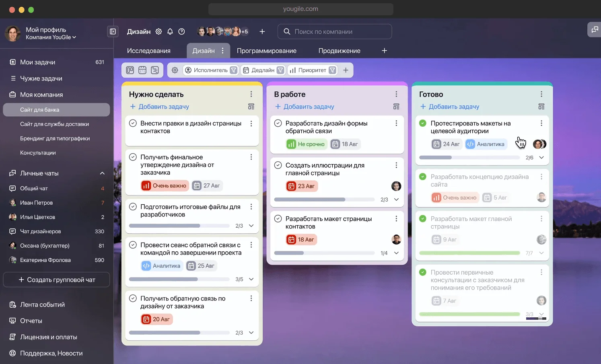Viewport: 601px width, 364px height.
Task: Open column layout icon in Нужно сделать
Action: pos(251,107)
